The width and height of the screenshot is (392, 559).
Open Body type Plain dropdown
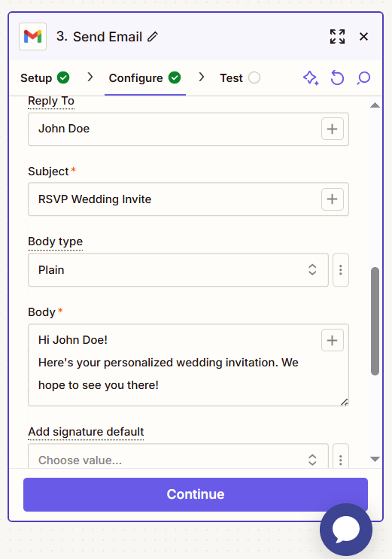click(x=178, y=270)
